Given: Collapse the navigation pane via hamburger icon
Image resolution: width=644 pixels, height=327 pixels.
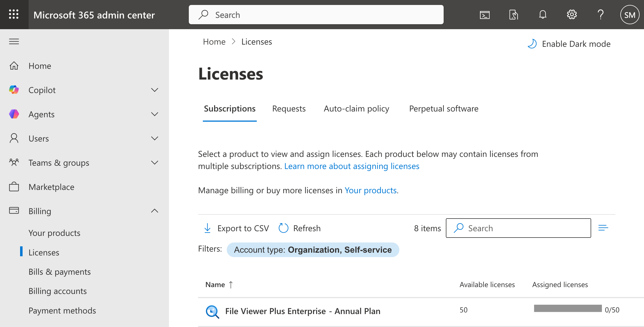Looking at the screenshot, I should [x=14, y=41].
